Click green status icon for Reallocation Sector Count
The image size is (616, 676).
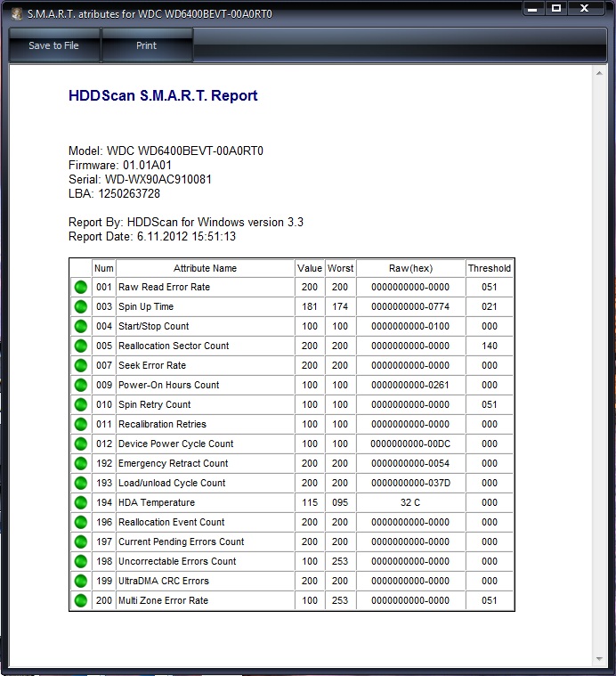[80, 346]
